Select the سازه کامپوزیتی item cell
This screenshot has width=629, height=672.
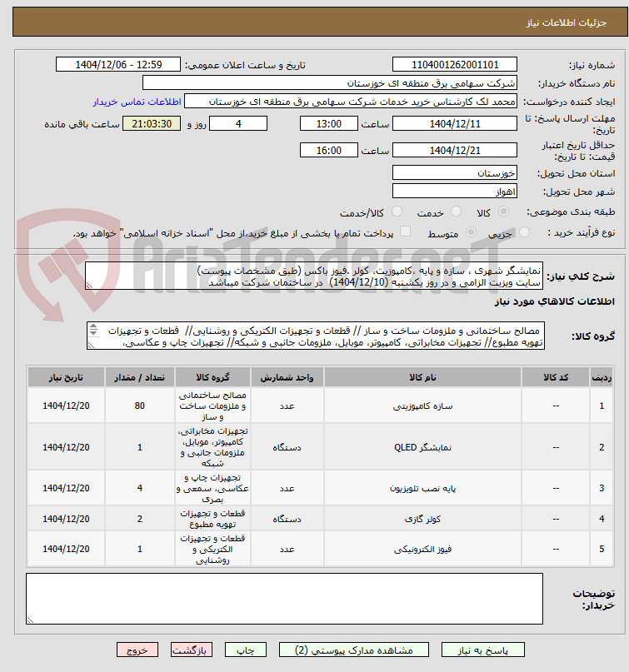[422, 406]
